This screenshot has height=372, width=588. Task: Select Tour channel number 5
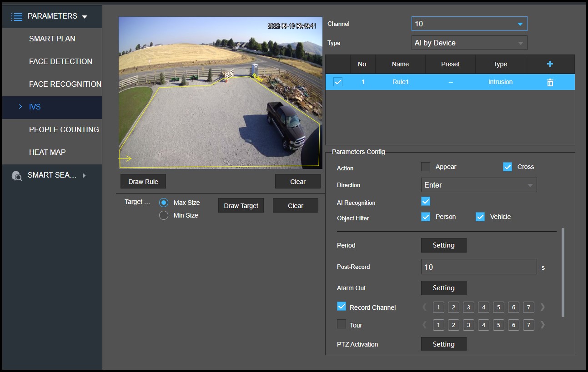click(x=498, y=325)
